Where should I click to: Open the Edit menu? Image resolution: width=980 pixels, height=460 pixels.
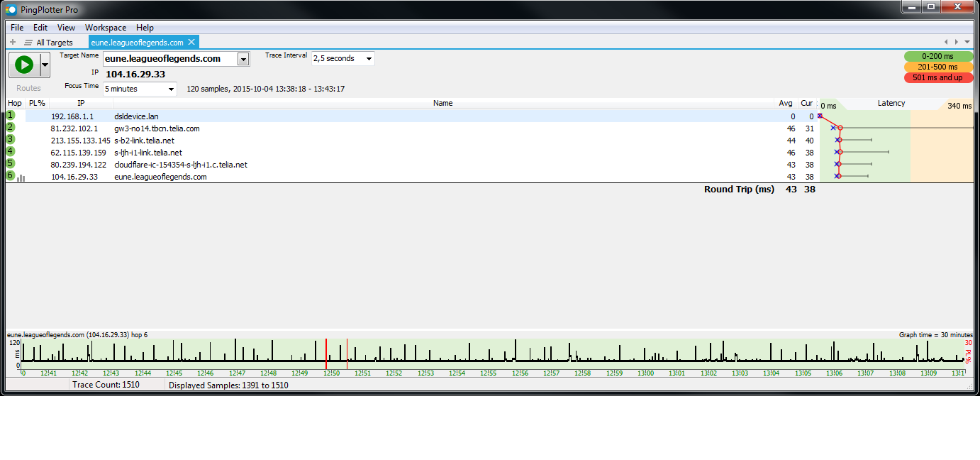click(x=40, y=28)
